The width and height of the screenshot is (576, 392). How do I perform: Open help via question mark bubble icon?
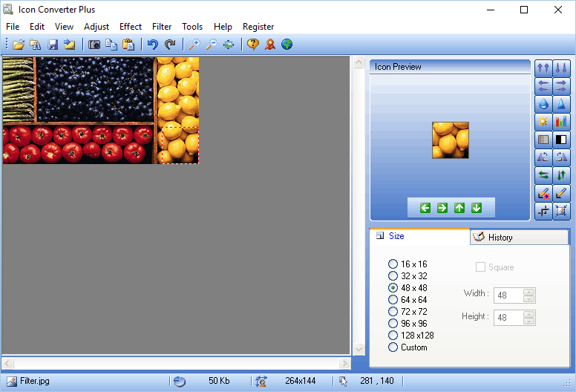(x=253, y=45)
